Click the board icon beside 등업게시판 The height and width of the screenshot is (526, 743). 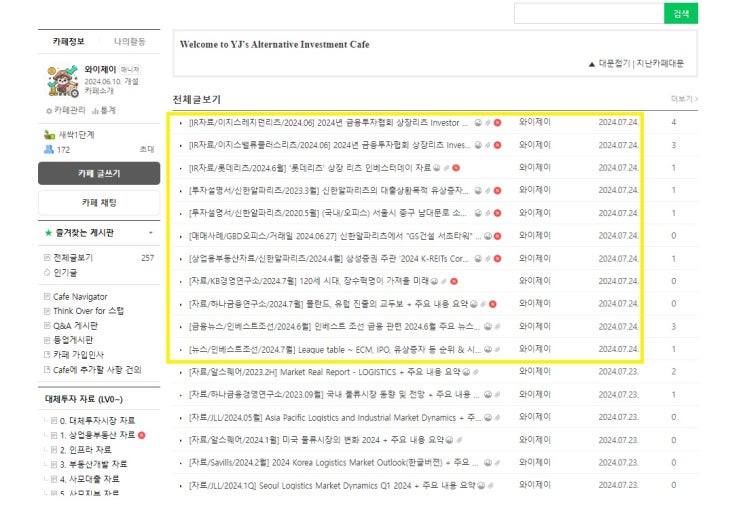[47, 340]
